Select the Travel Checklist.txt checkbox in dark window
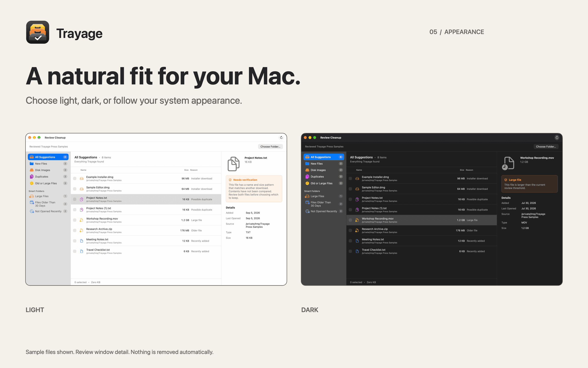 (x=350, y=251)
